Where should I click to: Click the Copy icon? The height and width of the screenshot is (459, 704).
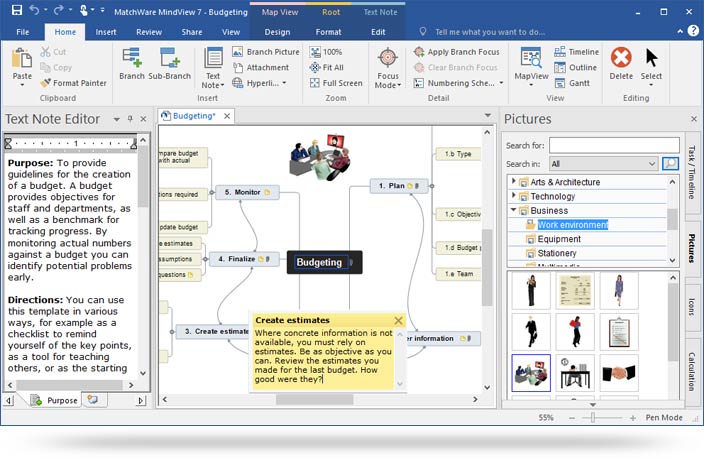45,67
